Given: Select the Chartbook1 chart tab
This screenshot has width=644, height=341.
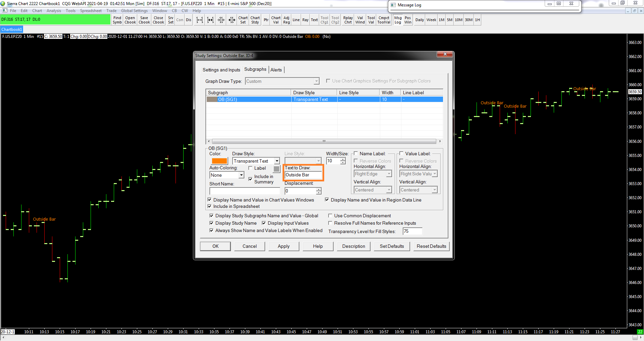Looking at the screenshot, I should (12, 30).
